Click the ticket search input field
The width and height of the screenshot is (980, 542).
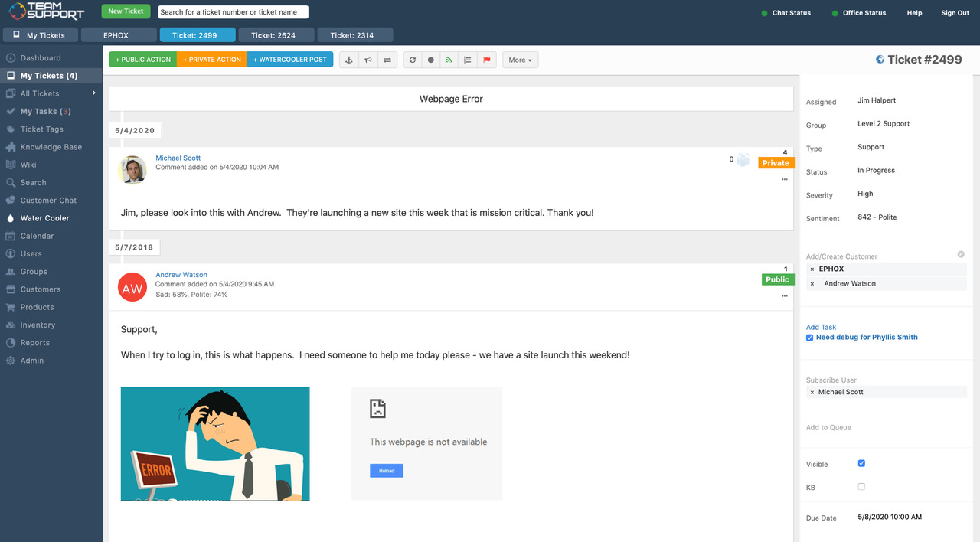tap(233, 11)
